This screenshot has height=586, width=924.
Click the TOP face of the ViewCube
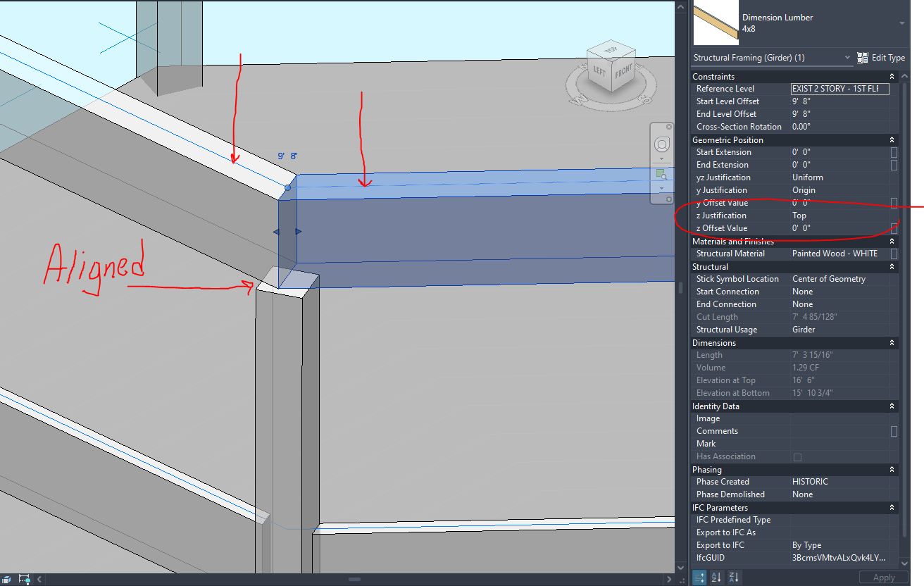[611, 49]
